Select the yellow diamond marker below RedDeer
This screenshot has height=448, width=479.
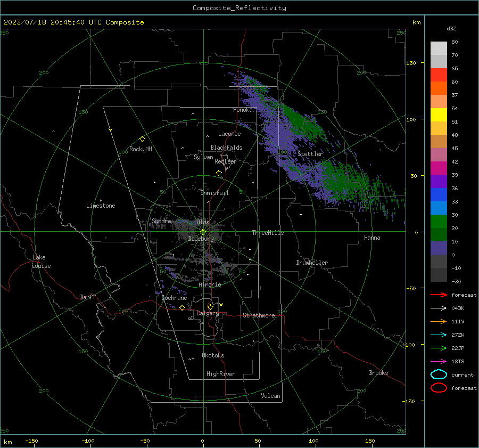(219, 173)
